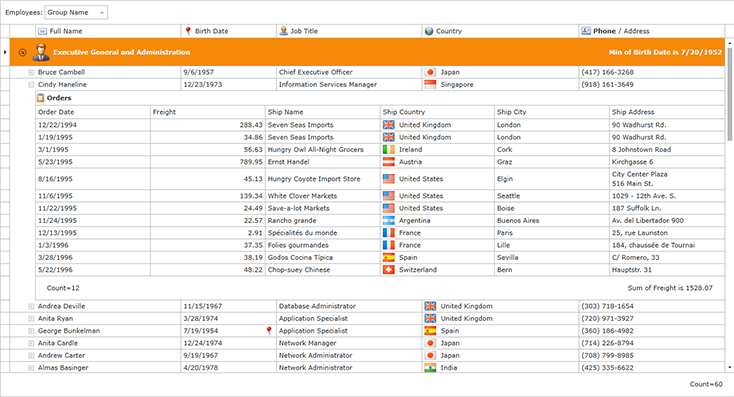The height and width of the screenshot is (397, 734).
Task: Click the India flag in Almas Basinger row
Action: coord(430,368)
